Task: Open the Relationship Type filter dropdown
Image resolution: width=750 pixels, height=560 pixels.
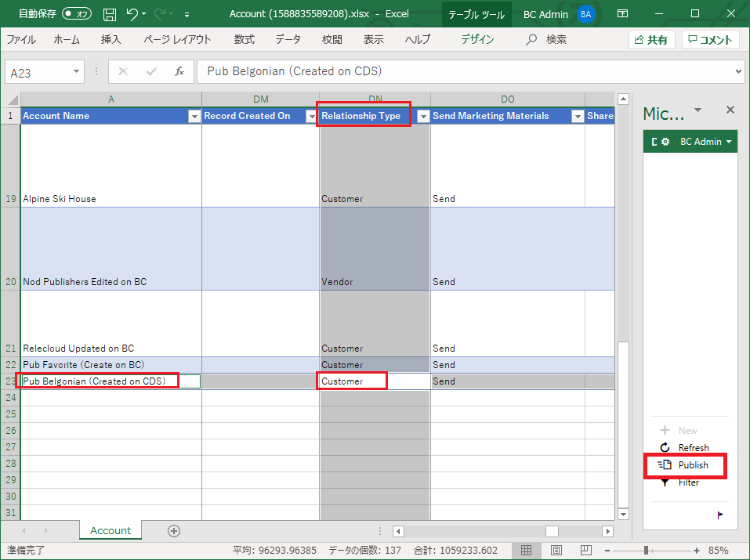Action: pos(423,116)
